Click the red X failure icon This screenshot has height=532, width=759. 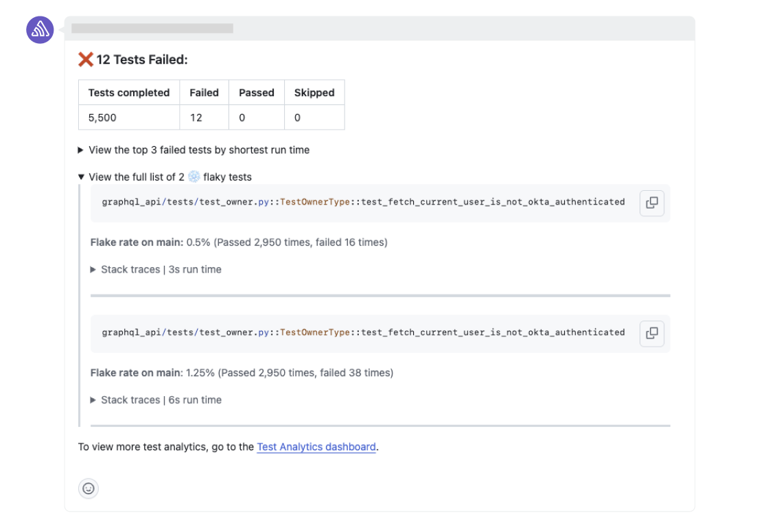pyautogui.click(x=85, y=59)
